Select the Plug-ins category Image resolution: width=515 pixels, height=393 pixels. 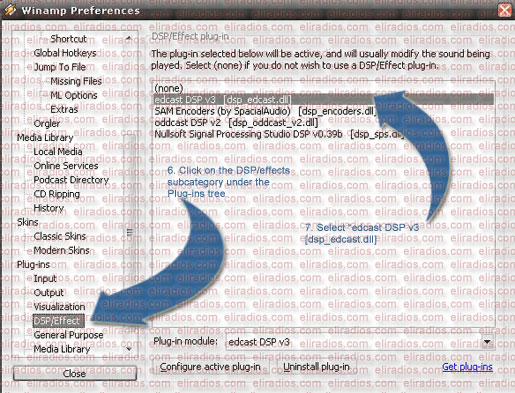(33, 265)
